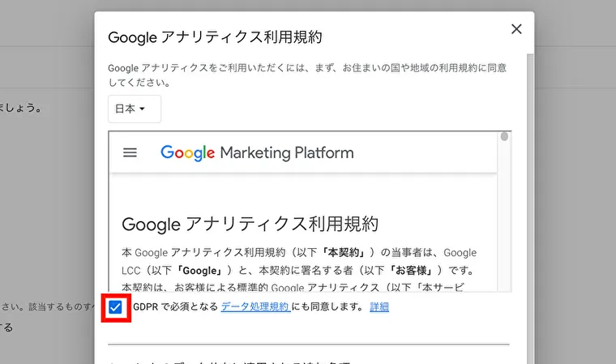This screenshot has width=616, height=364.
Task: Click the Google Marketing Platform logo
Action: pyautogui.click(x=257, y=153)
